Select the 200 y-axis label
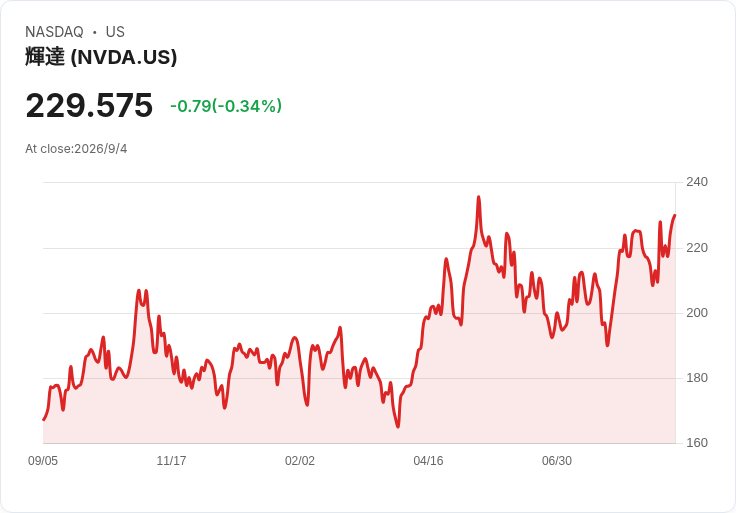The height and width of the screenshot is (513, 736). (697, 313)
